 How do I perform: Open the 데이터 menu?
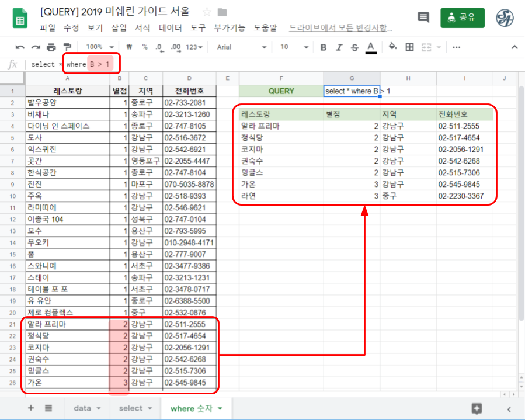point(170,27)
